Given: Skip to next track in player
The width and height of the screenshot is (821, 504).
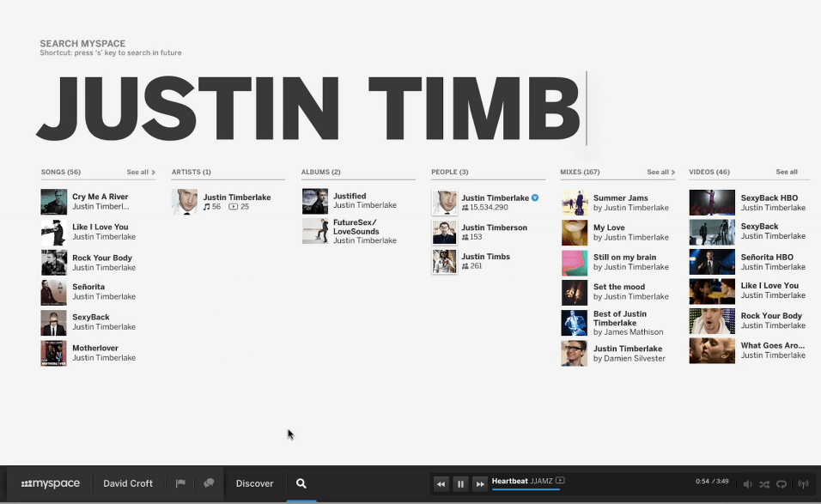Looking at the screenshot, I should click(x=479, y=484).
